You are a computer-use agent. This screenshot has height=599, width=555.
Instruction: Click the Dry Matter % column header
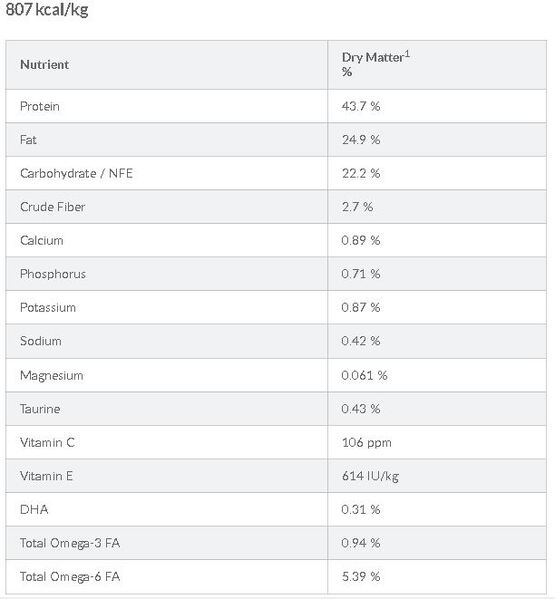tap(375, 64)
